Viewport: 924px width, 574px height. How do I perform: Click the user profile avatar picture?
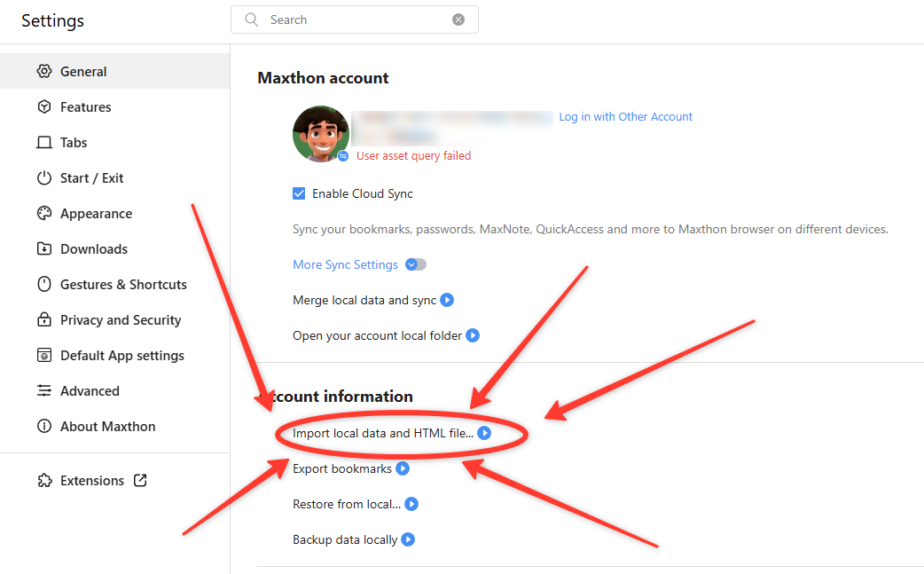320,133
